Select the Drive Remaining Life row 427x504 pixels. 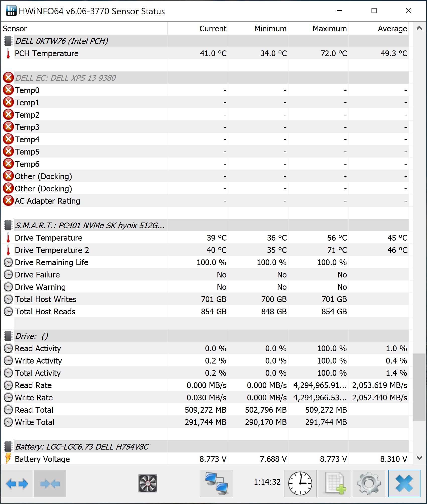[205, 262]
